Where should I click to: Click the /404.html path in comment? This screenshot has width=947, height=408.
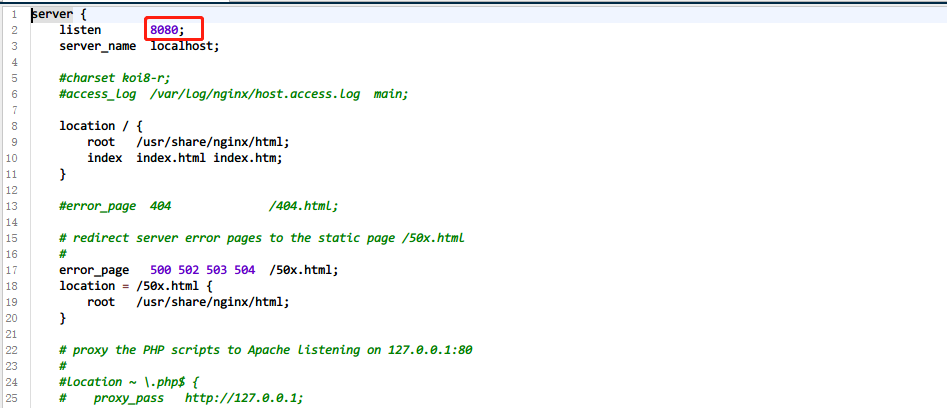pyautogui.click(x=302, y=206)
